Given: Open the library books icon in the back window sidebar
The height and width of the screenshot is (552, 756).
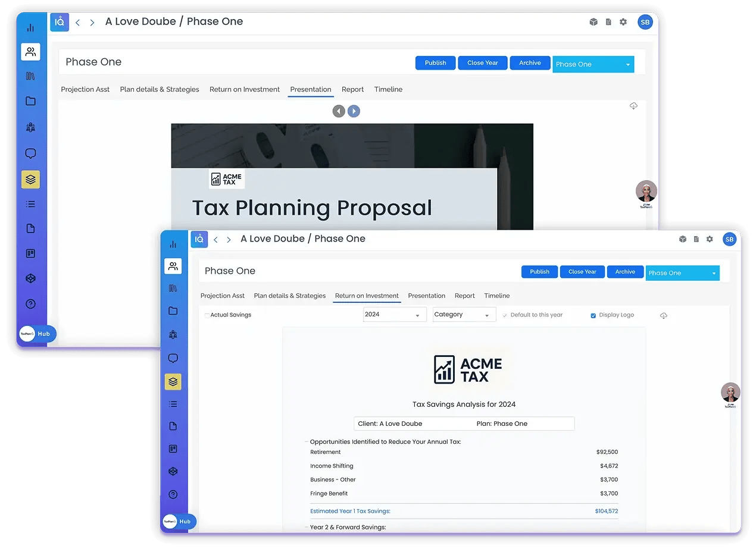Looking at the screenshot, I should 30,76.
